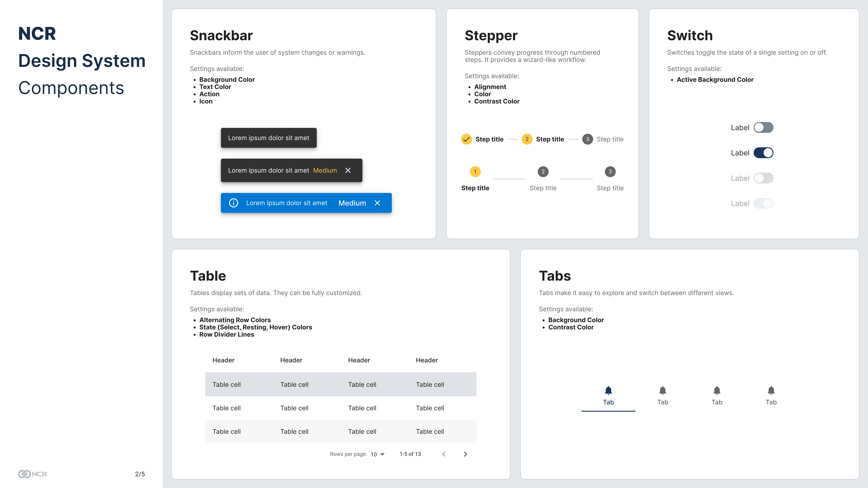Screen dimensions: 868x488
Task: Click the completed checkmark step icon
Action: click(466, 139)
